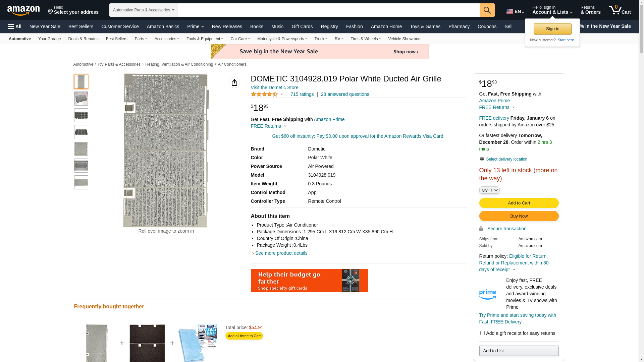
Task: Open Best Sellers in top navigation
Action: click(81, 26)
